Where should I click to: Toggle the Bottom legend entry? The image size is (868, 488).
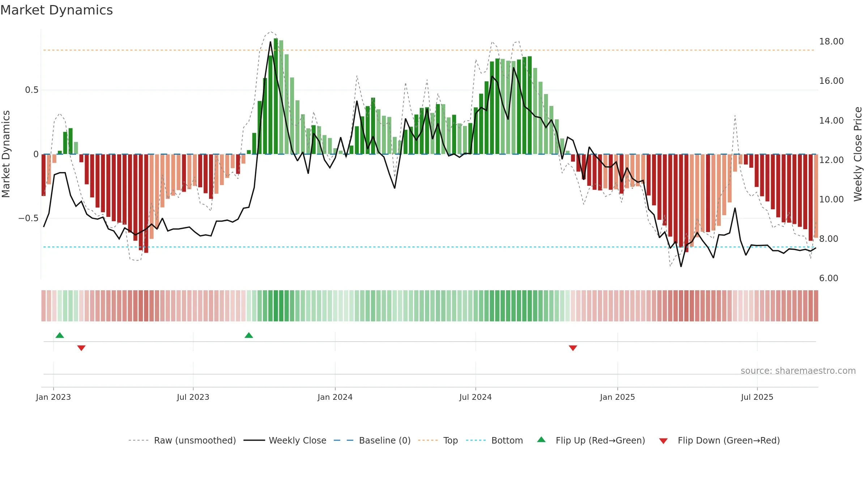tap(494, 440)
